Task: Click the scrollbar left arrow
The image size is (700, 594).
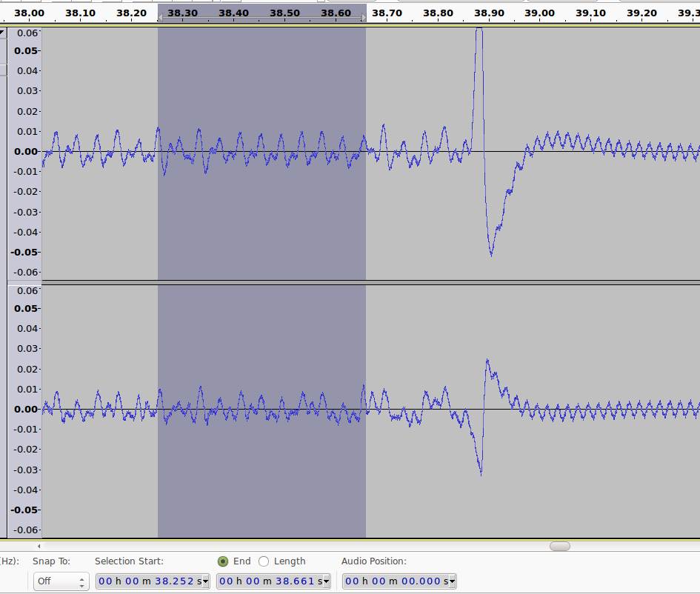Action: coord(39,546)
